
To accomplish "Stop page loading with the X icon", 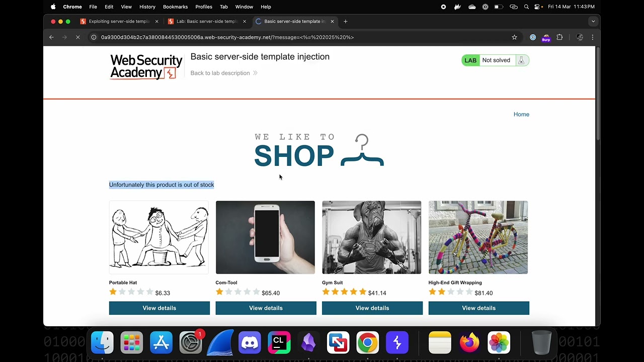I will 77,37.
